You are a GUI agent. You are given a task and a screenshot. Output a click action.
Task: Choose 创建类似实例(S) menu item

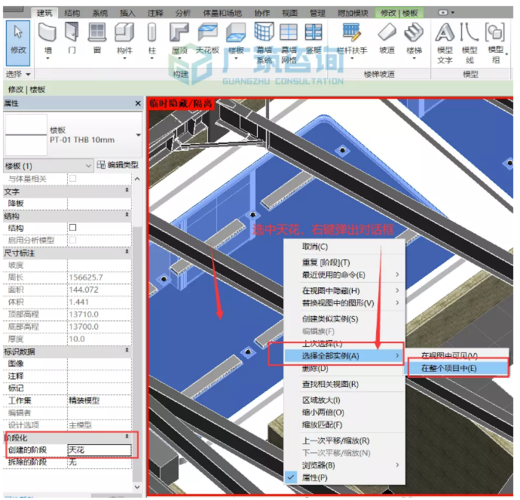(345, 319)
